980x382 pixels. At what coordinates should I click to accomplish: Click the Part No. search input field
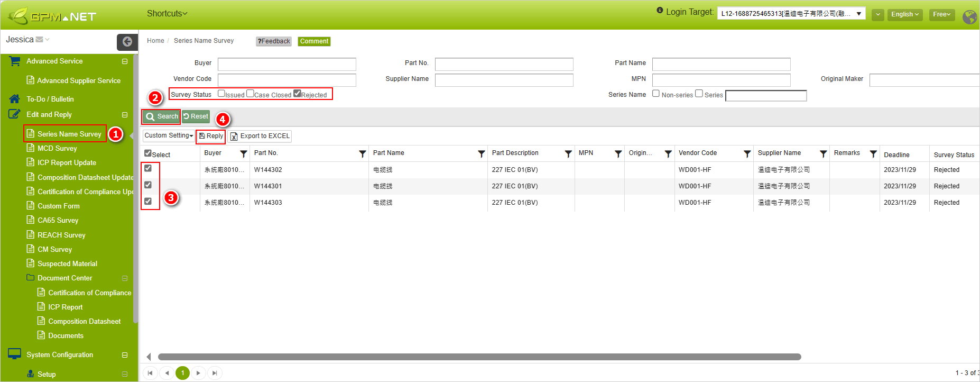click(x=504, y=64)
